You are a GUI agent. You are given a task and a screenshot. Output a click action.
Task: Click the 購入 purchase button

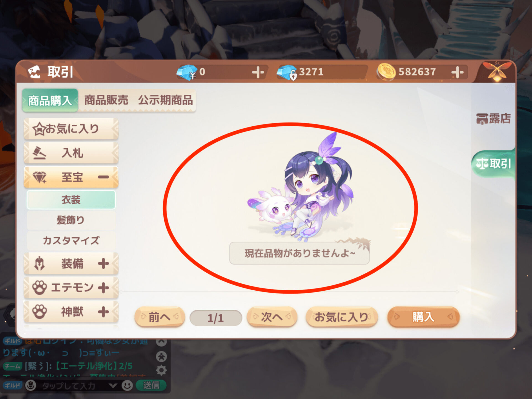423,317
